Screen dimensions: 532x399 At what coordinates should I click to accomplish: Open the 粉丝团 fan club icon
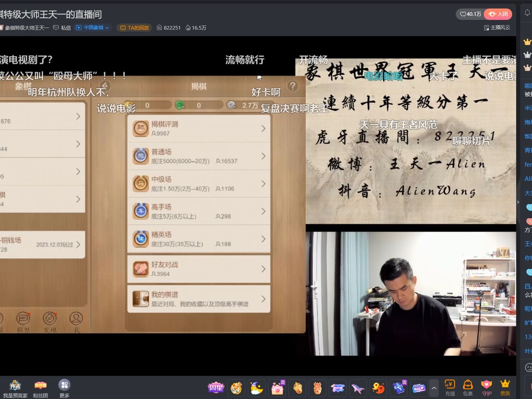(40, 388)
